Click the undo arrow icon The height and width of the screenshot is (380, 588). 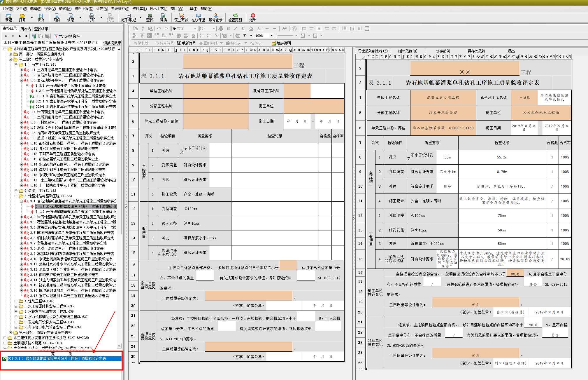point(159,29)
